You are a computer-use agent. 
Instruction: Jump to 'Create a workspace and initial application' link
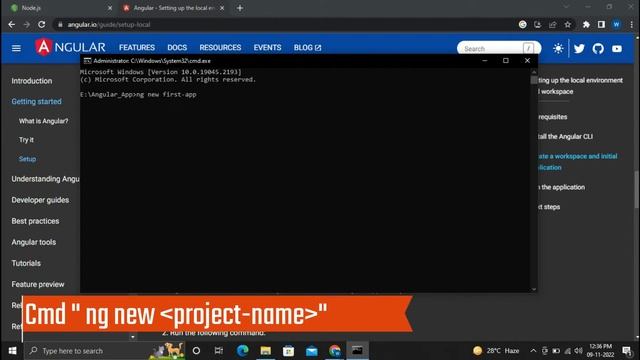pyautogui.click(x=578, y=162)
